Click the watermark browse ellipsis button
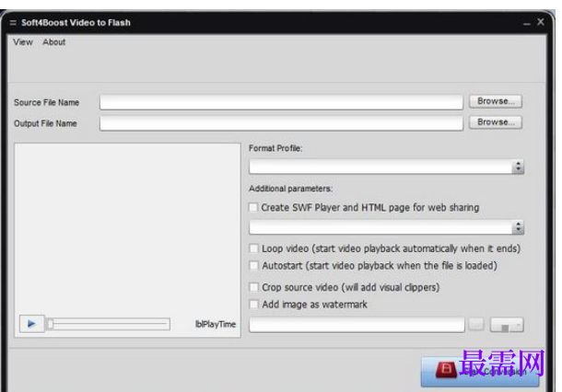The image size is (562, 392). pyautogui.click(x=476, y=324)
